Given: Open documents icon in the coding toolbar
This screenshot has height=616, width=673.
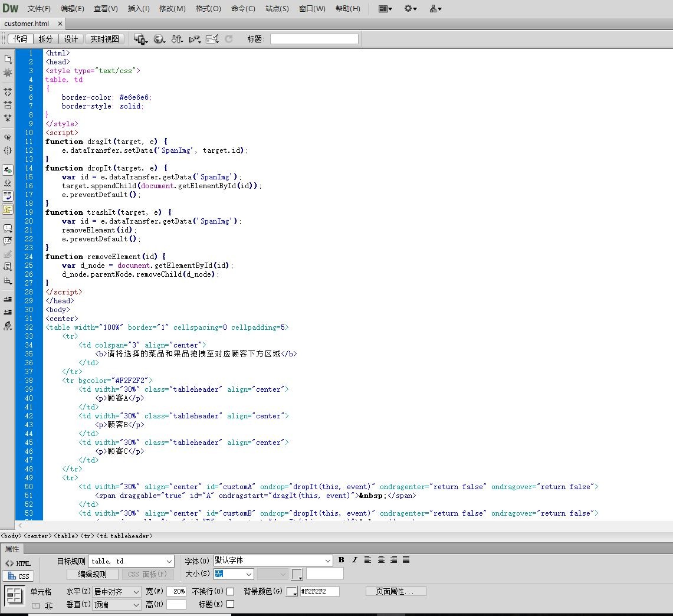Looking at the screenshot, I should [x=8, y=58].
